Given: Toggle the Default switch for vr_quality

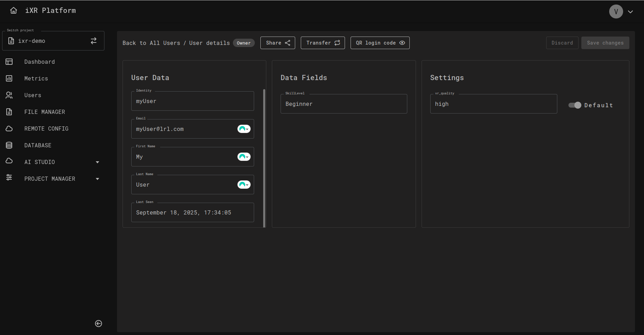Looking at the screenshot, I should 575,105.
